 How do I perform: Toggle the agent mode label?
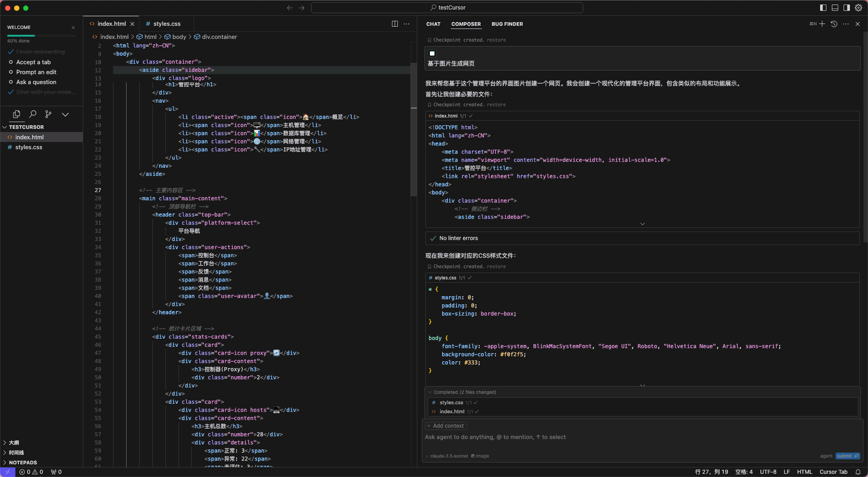pyautogui.click(x=826, y=456)
